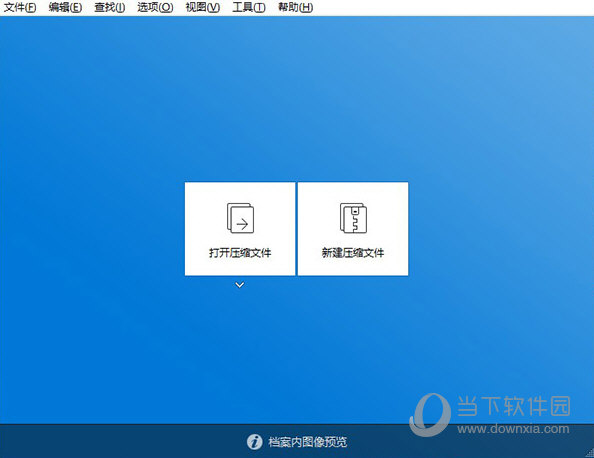Click the open archive arrow icon
This screenshot has height=458, width=594.
(240, 218)
